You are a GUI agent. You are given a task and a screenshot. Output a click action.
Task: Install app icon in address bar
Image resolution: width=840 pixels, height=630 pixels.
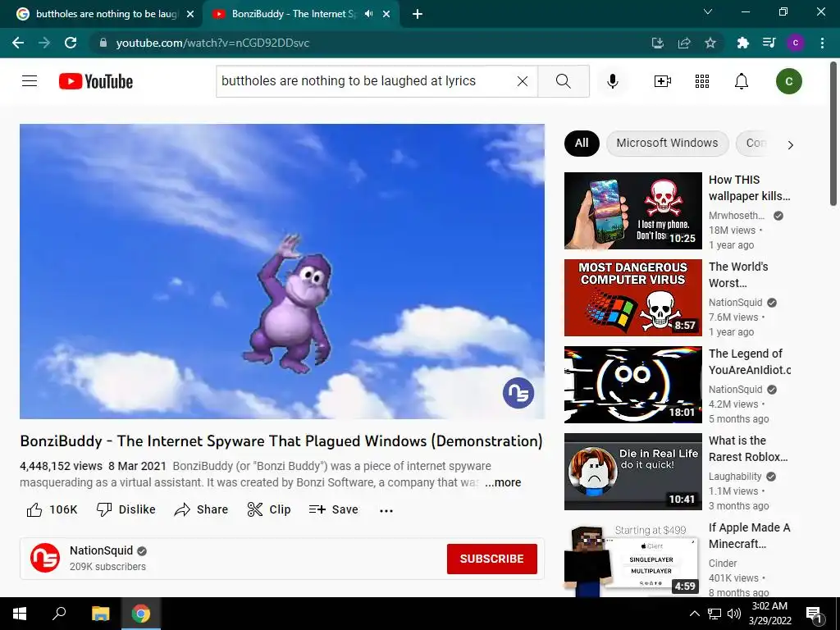658,43
